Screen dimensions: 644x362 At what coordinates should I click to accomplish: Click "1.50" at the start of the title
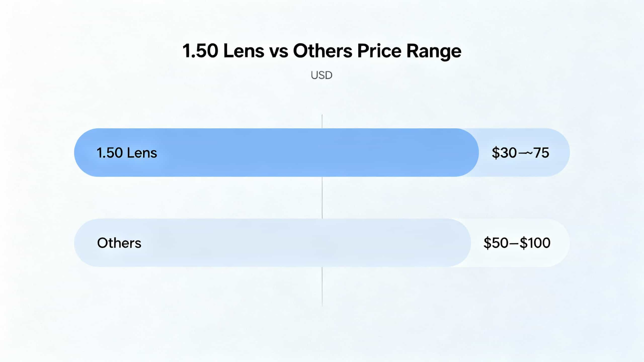[x=200, y=51]
